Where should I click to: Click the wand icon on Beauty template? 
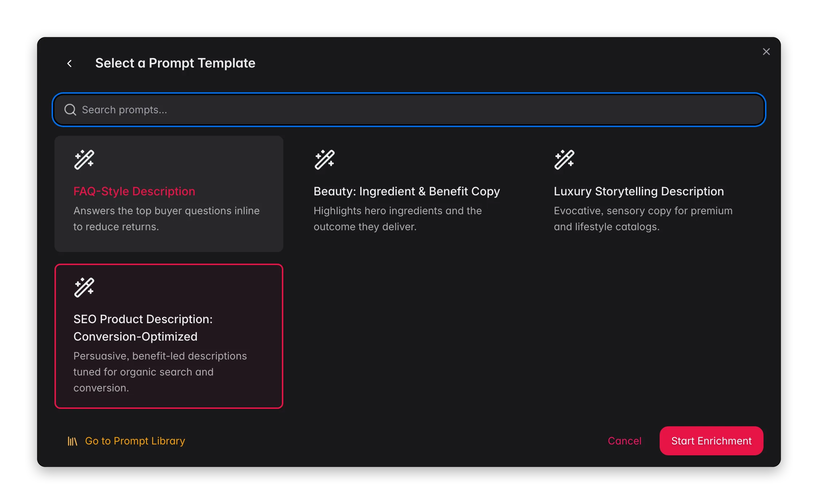coord(324,160)
